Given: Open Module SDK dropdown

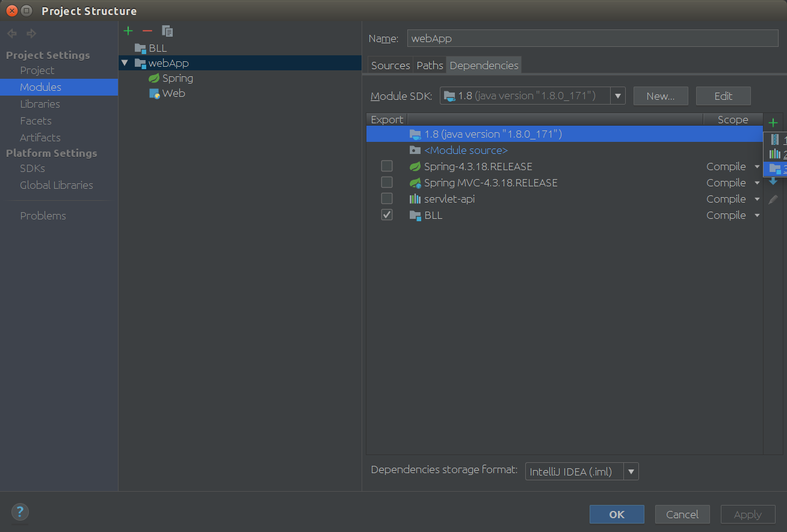Looking at the screenshot, I should 617,96.
